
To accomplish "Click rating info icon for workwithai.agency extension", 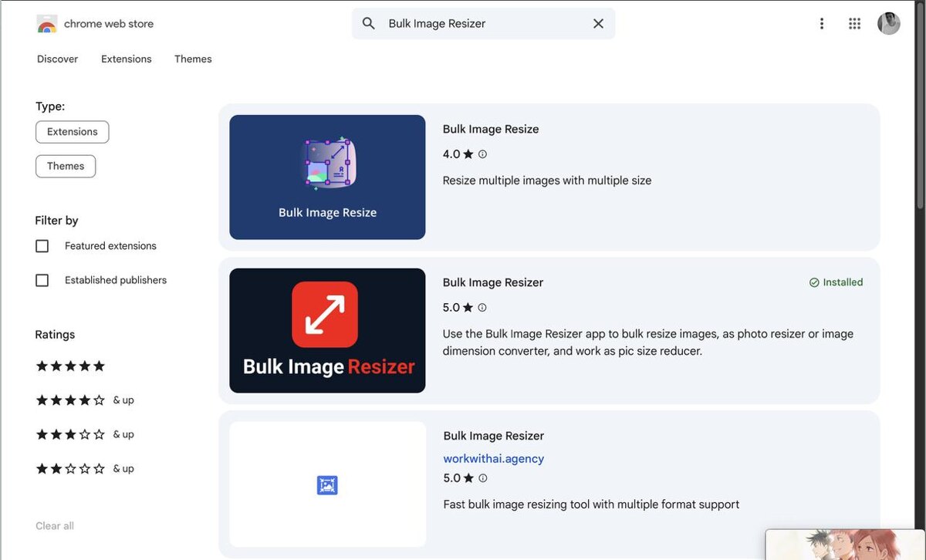I will 483,478.
